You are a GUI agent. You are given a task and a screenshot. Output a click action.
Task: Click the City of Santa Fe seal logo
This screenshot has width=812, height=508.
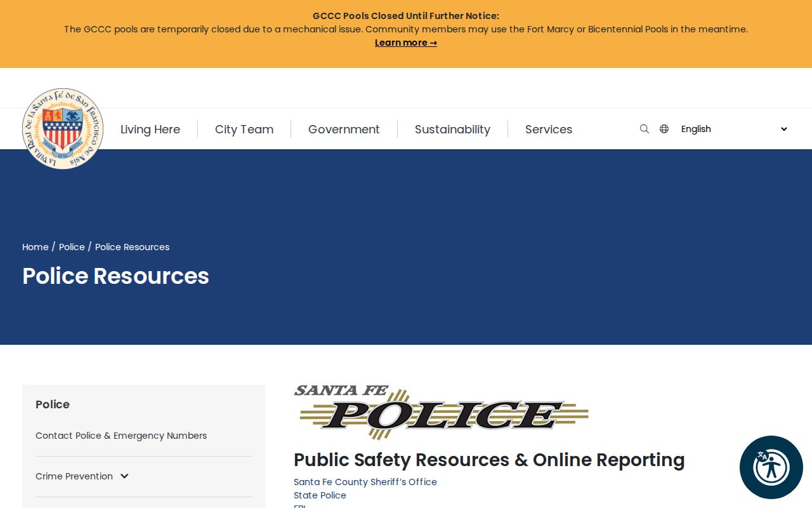click(x=63, y=129)
